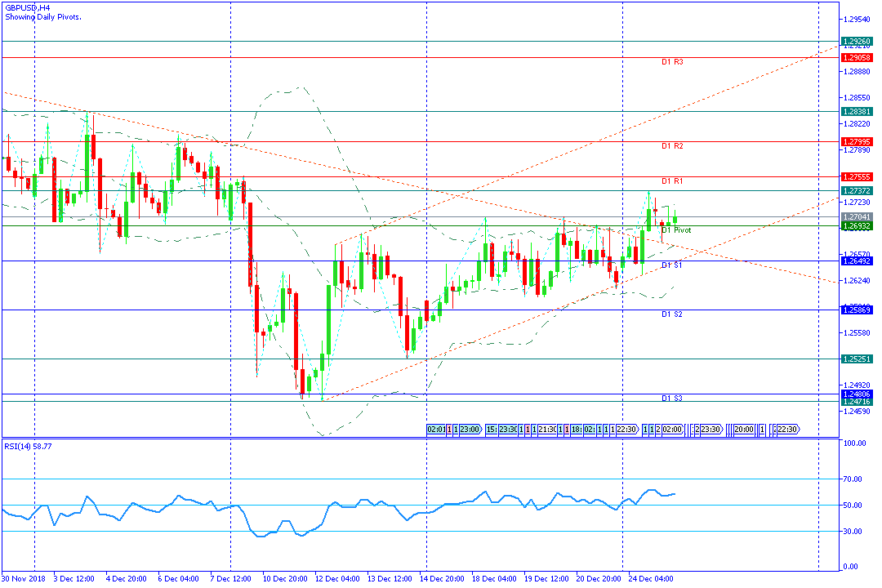Select the D1 R3 pivot label
Image resolution: width=882 pixels, height=588 pixels.
[x=672, y=62]
